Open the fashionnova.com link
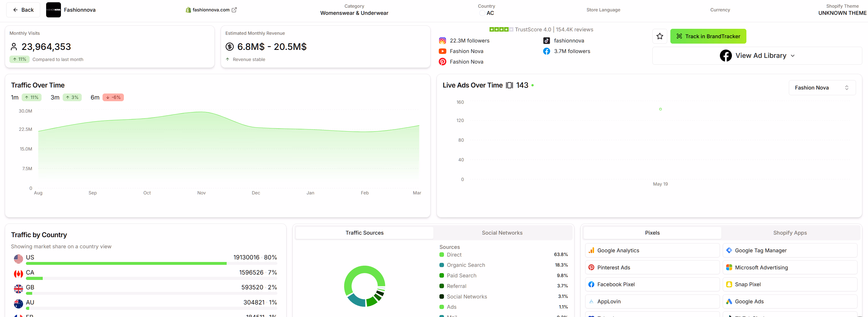Viewport: 868px width, 317px height. click(211, 10)
